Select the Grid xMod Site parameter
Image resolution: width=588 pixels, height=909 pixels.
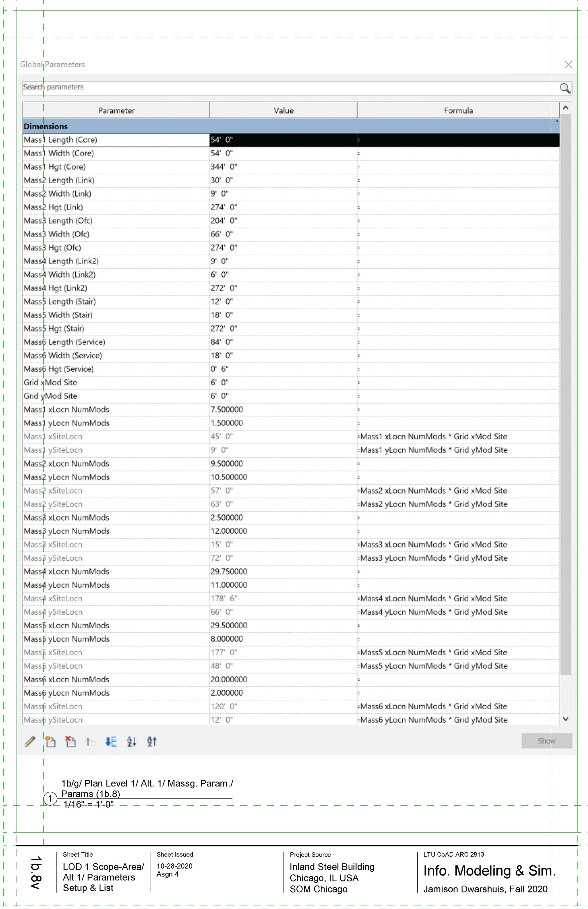click(x=50, y=382)
